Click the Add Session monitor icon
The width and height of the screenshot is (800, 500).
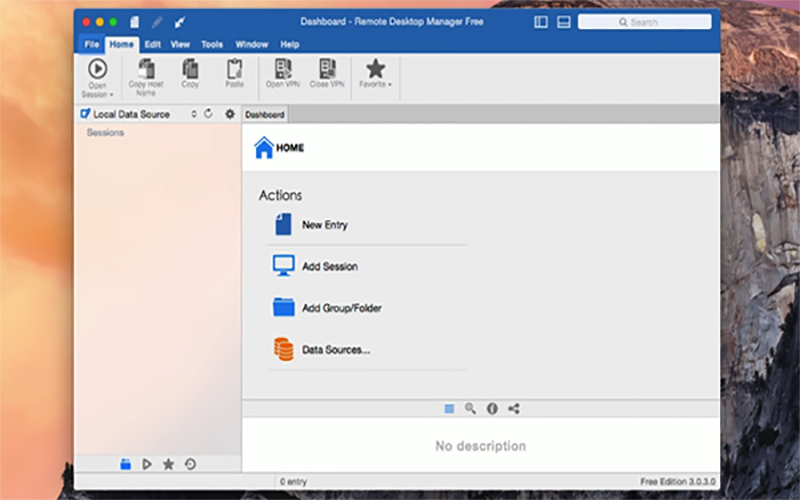283,266
